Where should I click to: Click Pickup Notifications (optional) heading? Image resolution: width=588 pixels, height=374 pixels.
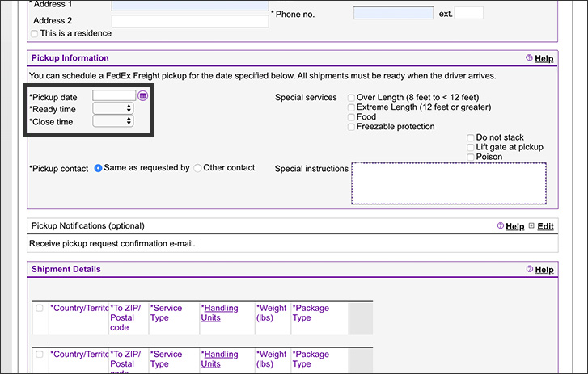point(87,225)
